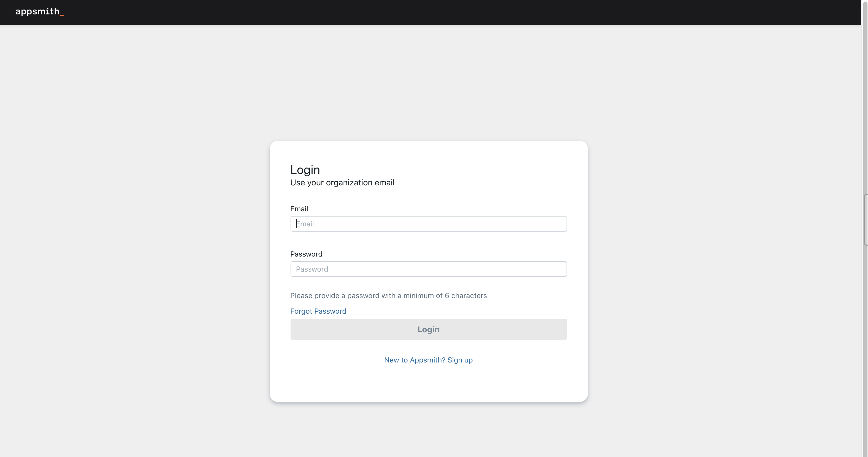Viewport: 868px width, 457px height.
Task: Click the gray page background right of the login card
Action: point(725,270)
